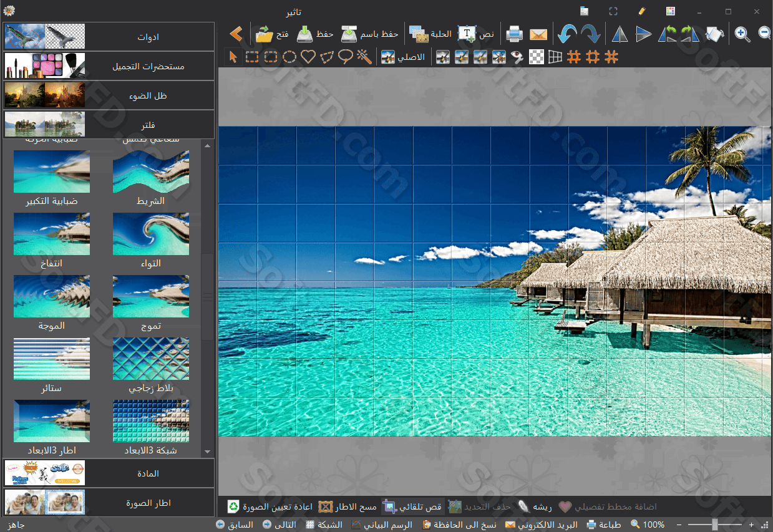Click the filter list scroll-up arrow

(207, 145)
